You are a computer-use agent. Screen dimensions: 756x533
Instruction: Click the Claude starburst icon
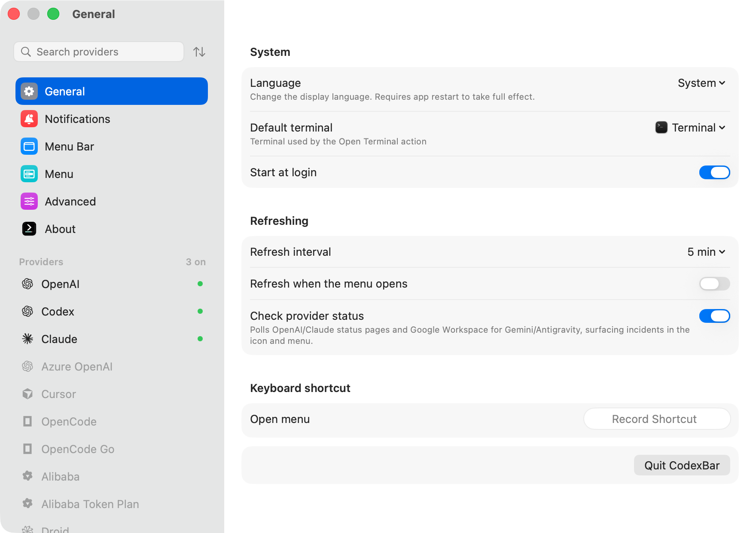point(27,339)
